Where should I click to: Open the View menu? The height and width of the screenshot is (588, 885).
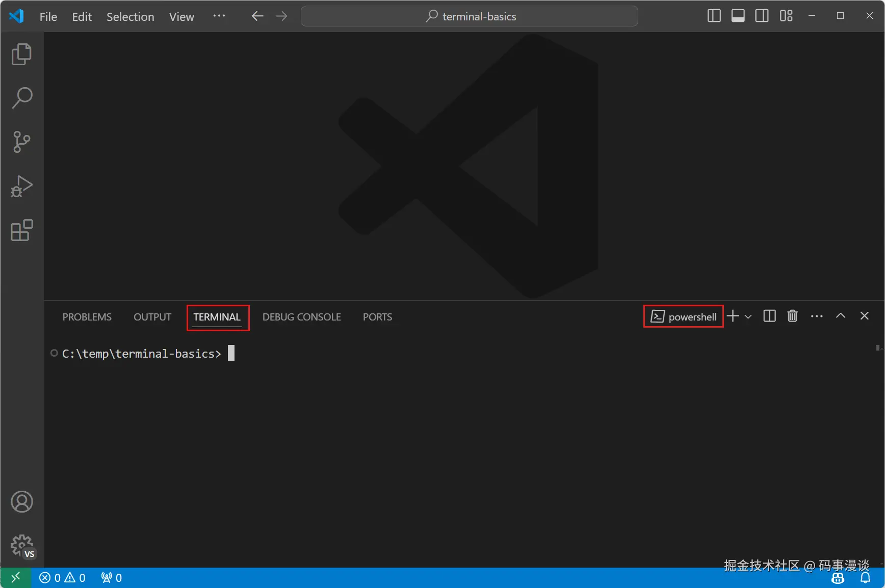tap(181, 17)
